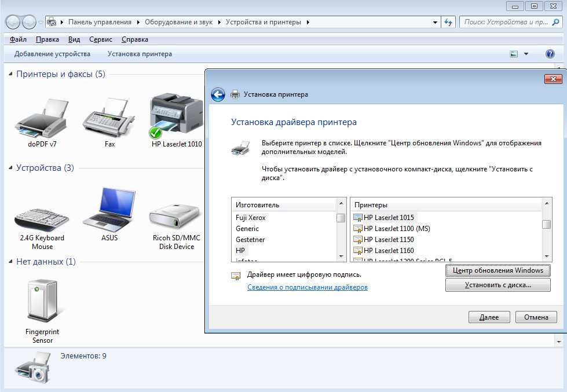Viewport: 567px width, 392px height.
Task: Select the 2.4G Keyboard Mouse device
Action: coord(42,221)
